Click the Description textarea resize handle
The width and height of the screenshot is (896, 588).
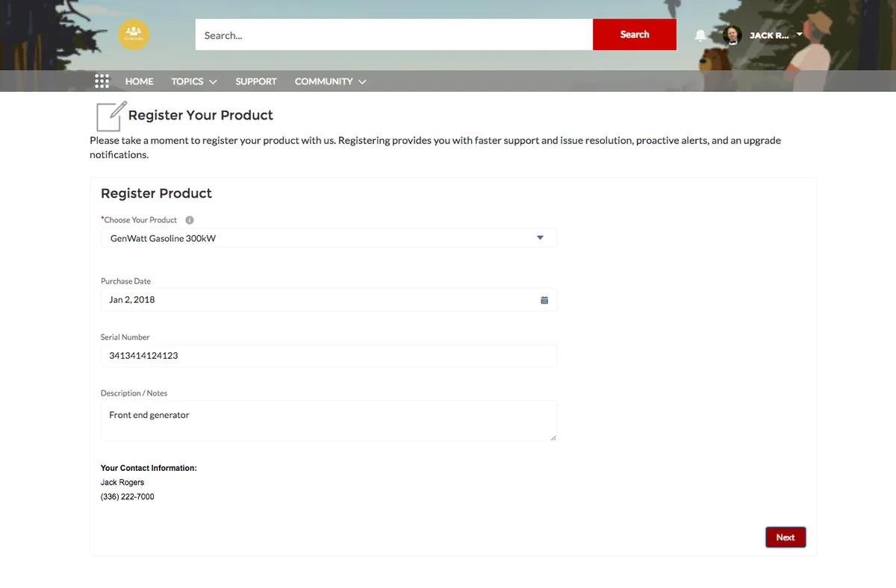click(553, 437)
